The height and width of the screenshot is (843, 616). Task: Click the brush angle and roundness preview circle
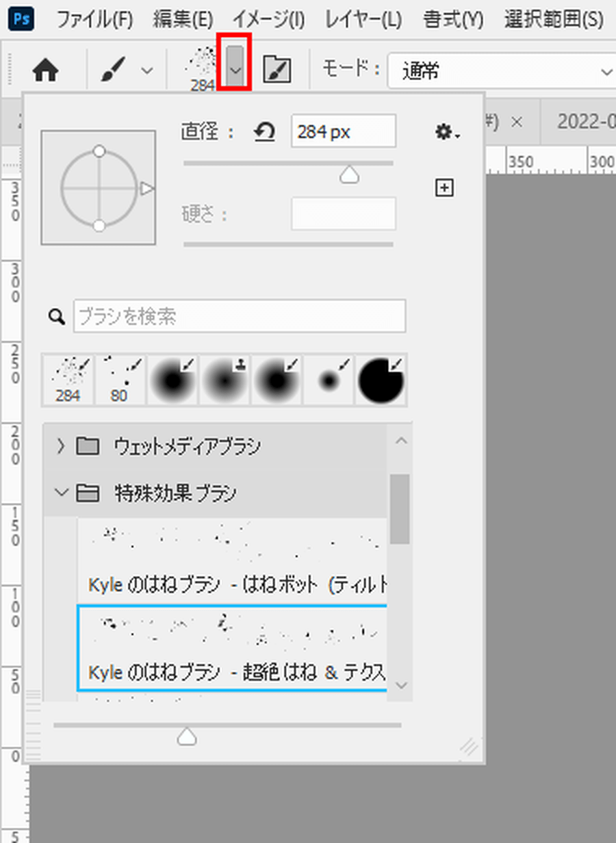pyautogui.click(x=99, y=187)
